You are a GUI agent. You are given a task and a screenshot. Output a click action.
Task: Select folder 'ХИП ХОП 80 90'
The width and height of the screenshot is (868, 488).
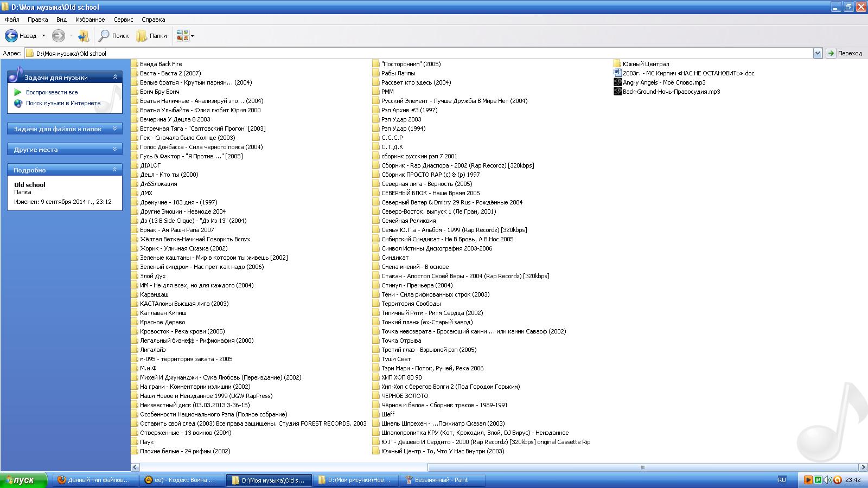click(397, 377)
